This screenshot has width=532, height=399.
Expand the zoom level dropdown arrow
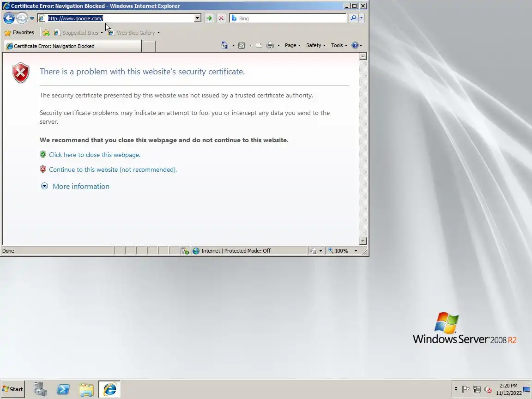[x=356, y=251]
